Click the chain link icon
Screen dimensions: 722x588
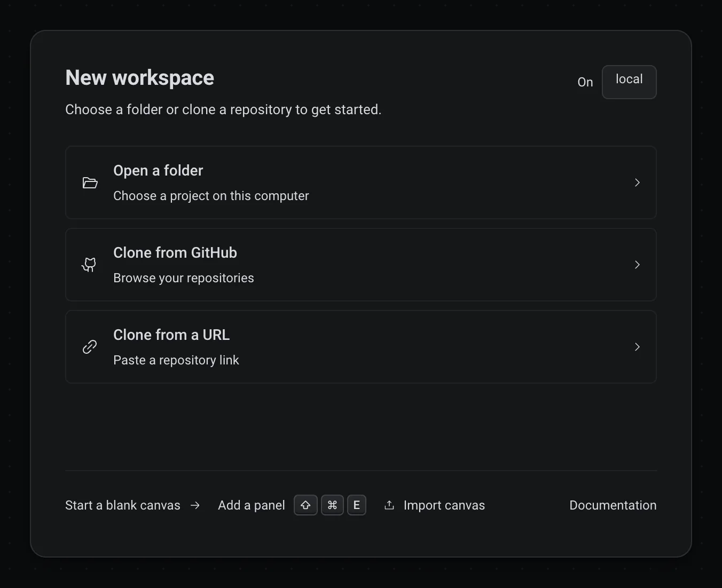click(x=90, y=347)
